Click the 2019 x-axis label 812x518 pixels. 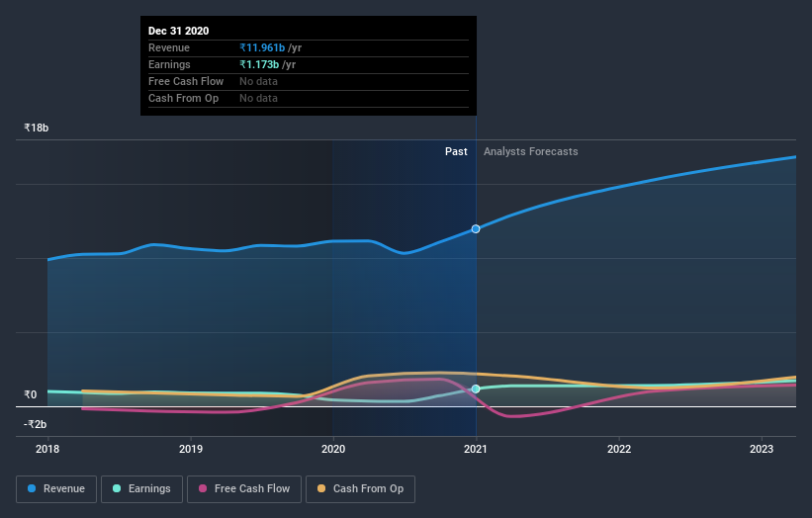tap(191, 449)
